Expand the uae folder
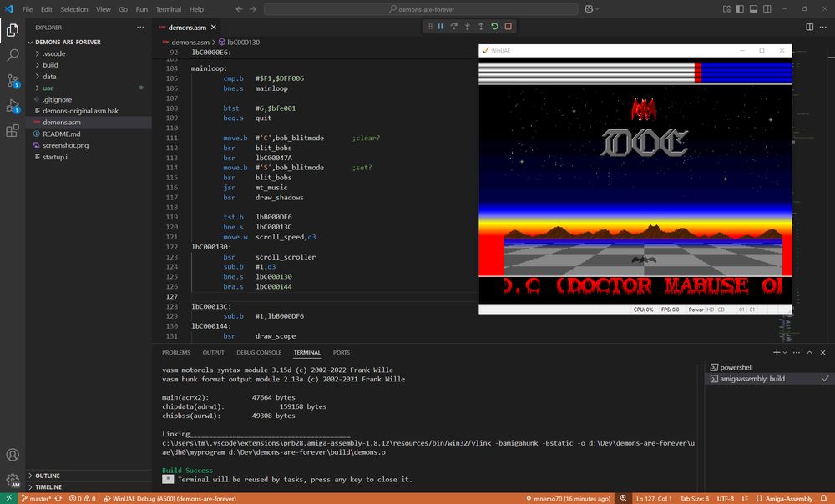Screen dimensions: 835x504 click(x=48, y=88)
